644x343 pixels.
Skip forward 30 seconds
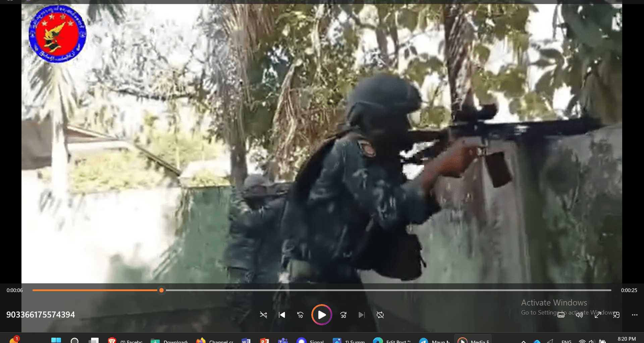tap(343, 315)
